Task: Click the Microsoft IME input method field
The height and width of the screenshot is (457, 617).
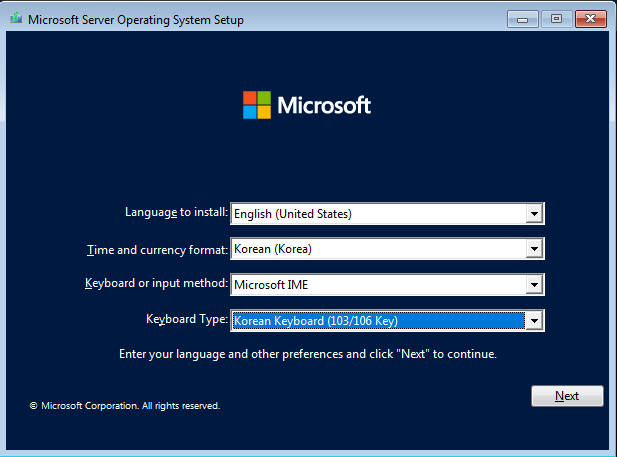Action: 387,285
